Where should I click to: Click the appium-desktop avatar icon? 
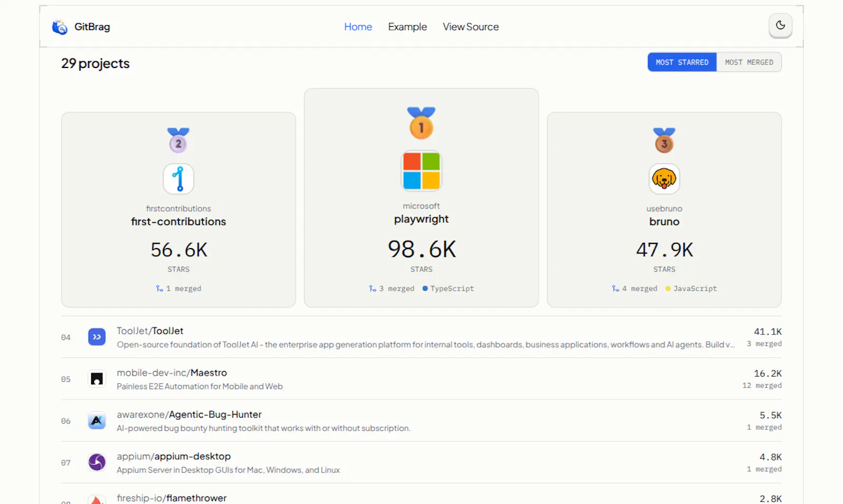97,462
